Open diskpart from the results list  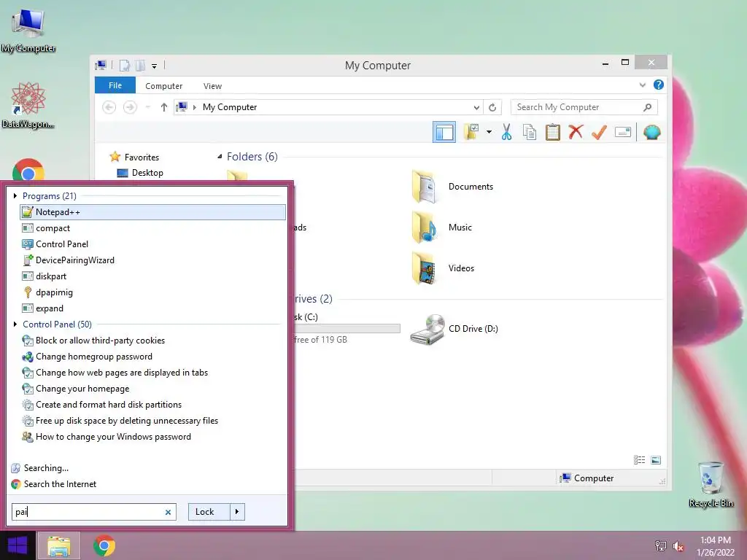pyautogui.click(x=44, y=276)
